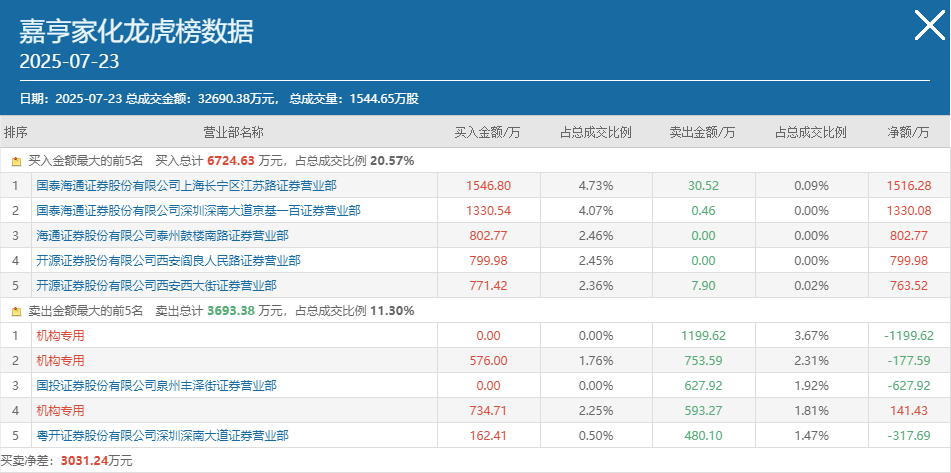This screenshot has width=951, height=473.
Task: Select the buy amount 771.42 cell
Action: point(489,286)
